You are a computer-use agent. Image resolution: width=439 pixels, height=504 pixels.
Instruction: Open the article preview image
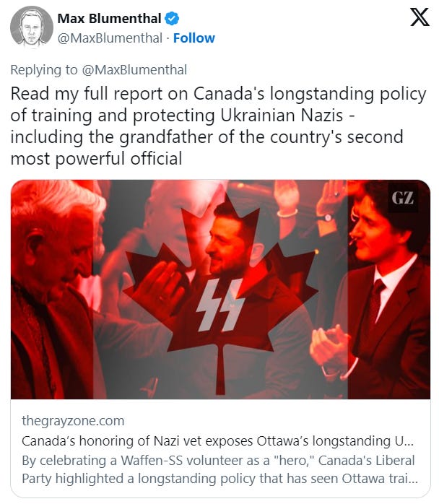220,290
